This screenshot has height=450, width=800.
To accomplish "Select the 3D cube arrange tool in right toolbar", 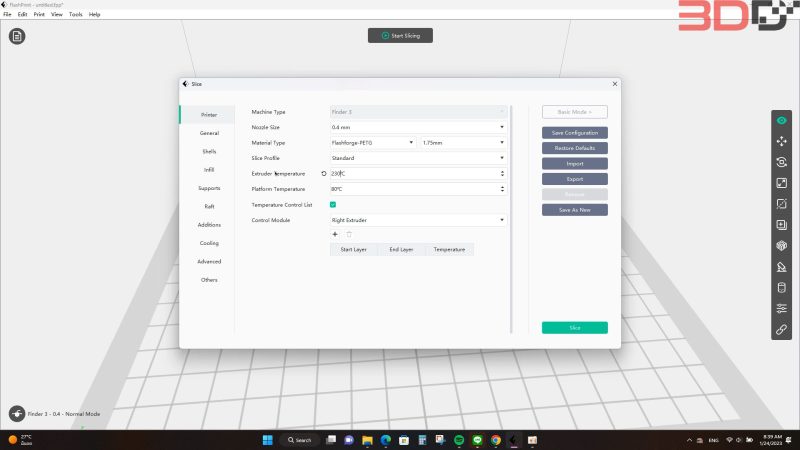I will (x=781, y=246).
